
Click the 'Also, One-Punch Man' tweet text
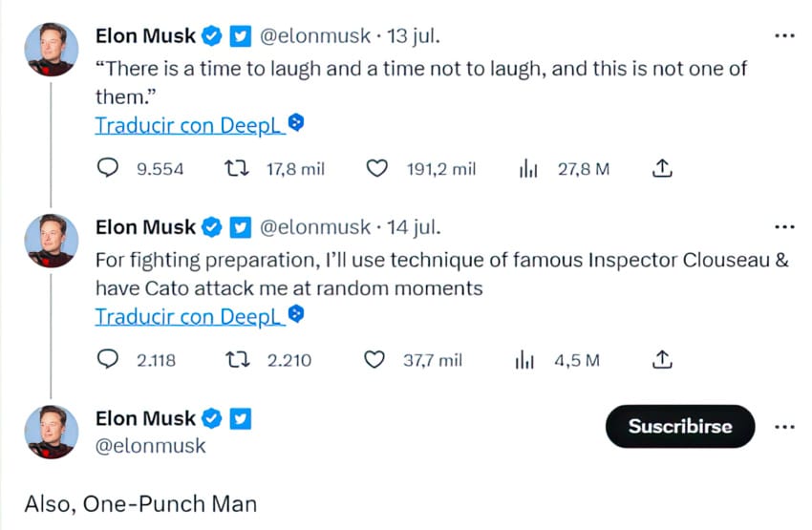tap(140, 502)
